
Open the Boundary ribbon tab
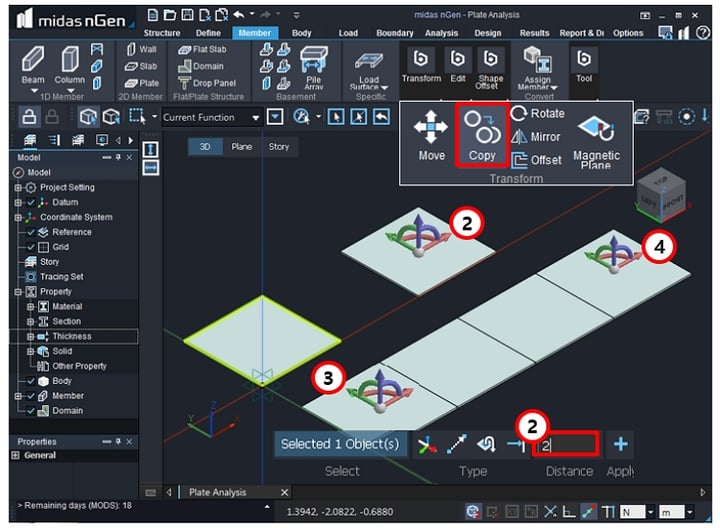pyautogui.click(x=394, y=33)
